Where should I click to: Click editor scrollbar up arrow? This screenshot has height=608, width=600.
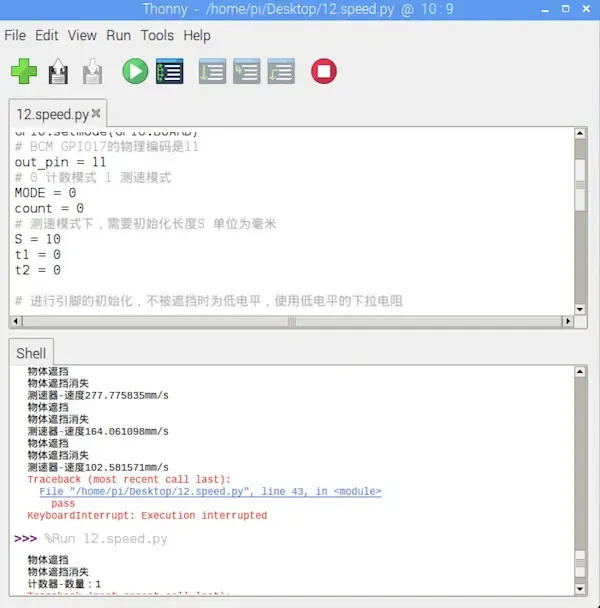[x=580, y=133]
